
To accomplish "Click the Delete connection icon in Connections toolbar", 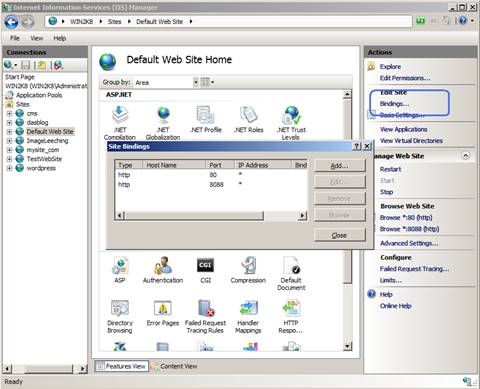I will [58, 65].
